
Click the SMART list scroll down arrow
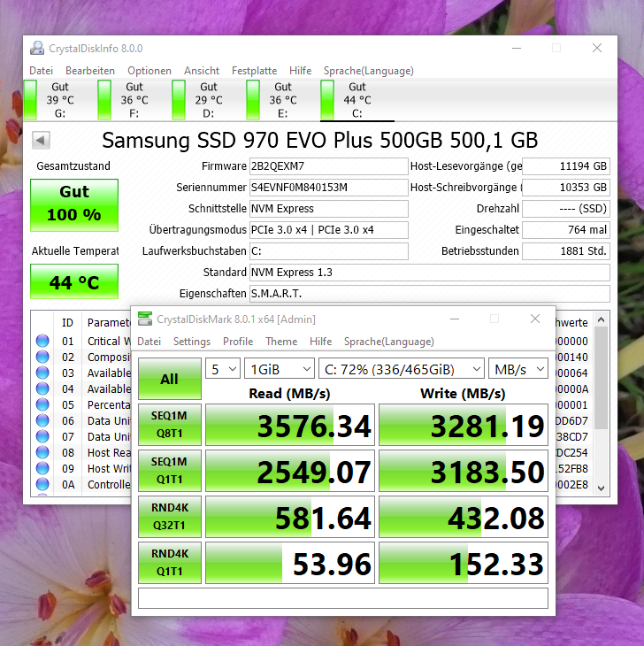click(x=602, y=488)
